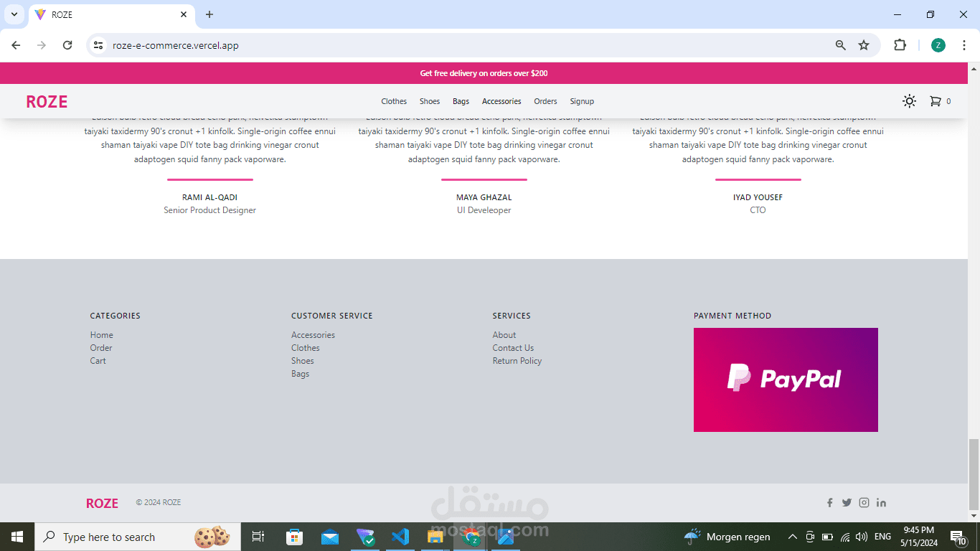
Task: Click Contact Us link
Action: (513, 348)
